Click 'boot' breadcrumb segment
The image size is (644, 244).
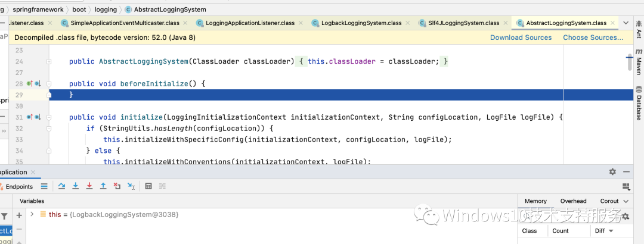pyautogui.click(x=79, y=9)
